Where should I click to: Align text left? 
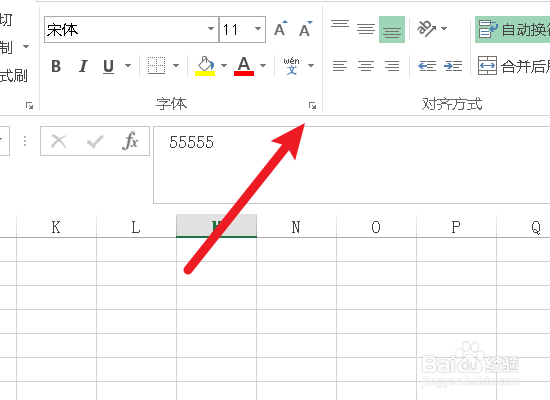(x=340, y=66)
